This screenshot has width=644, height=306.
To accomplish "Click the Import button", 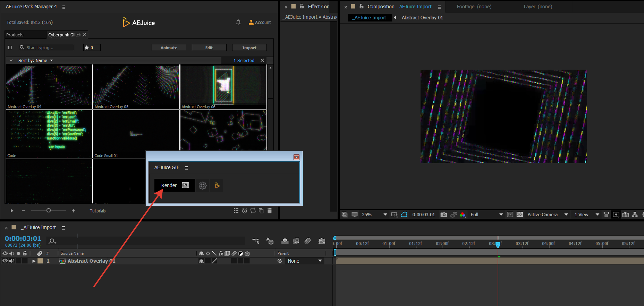I will click(249, 48).
